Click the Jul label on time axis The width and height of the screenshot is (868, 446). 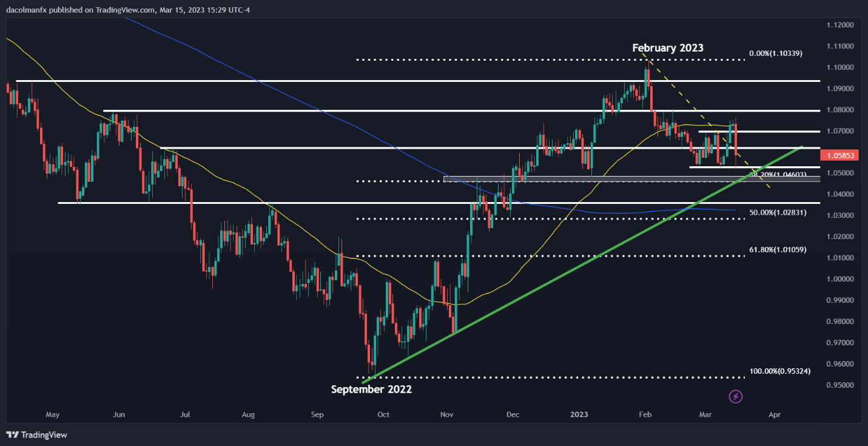[x=186, y=415]
